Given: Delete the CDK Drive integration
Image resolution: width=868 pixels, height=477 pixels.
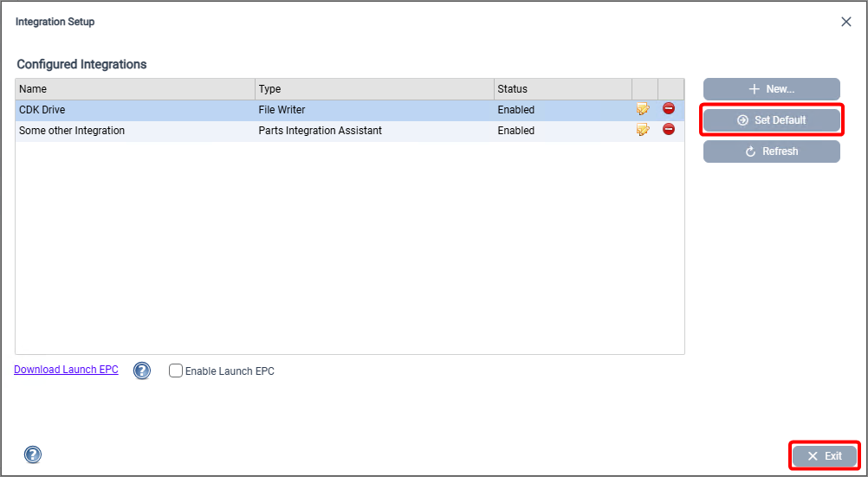Looking at the screenshot, I should pyautogui.click(x=669, y=108).
